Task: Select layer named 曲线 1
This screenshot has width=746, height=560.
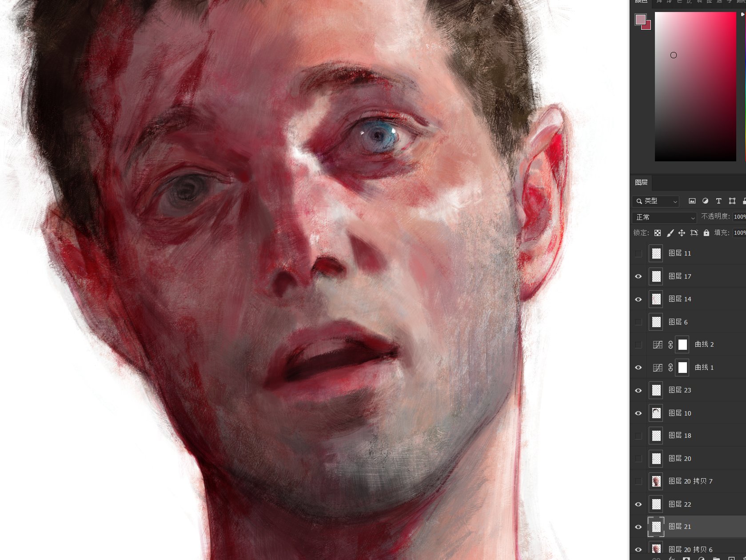Action: tap(704, 368)
